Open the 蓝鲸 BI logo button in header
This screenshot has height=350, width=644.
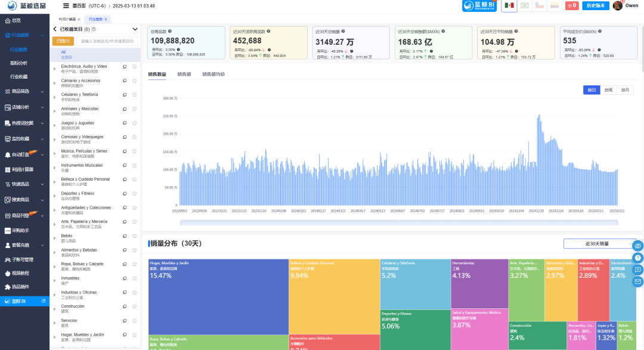point(479,5)
